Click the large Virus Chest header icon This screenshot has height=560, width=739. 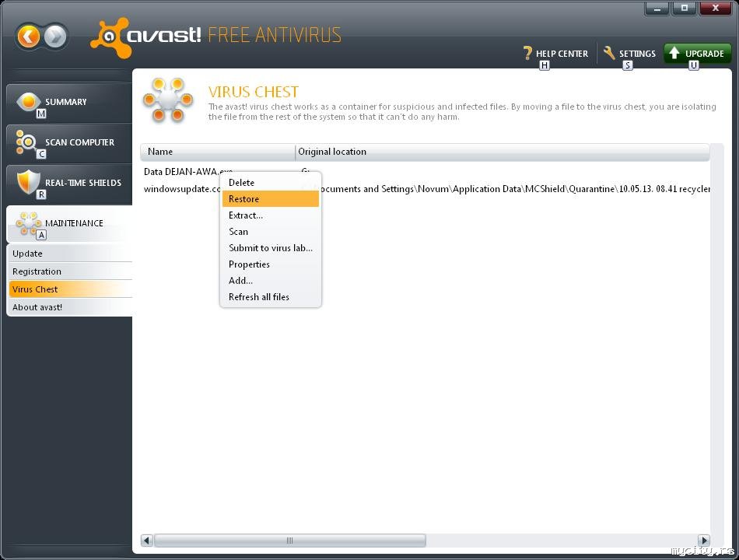(x=168, y=100)
